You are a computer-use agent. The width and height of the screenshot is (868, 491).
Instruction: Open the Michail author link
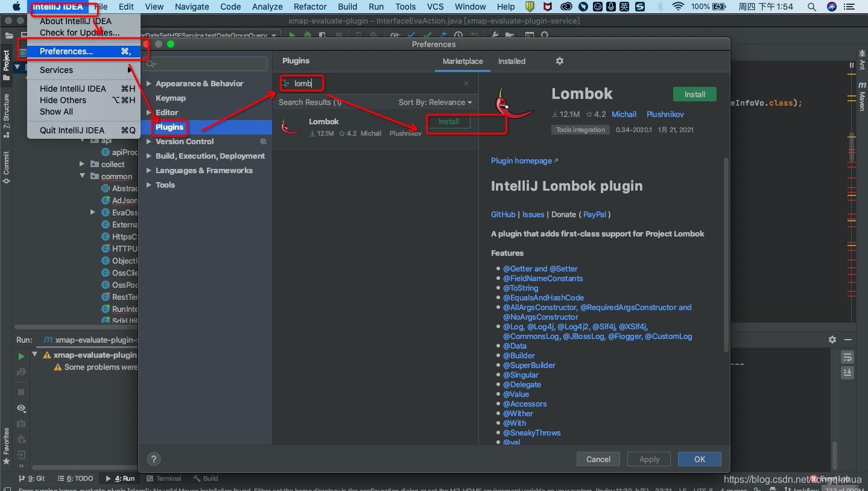[624, 114]
